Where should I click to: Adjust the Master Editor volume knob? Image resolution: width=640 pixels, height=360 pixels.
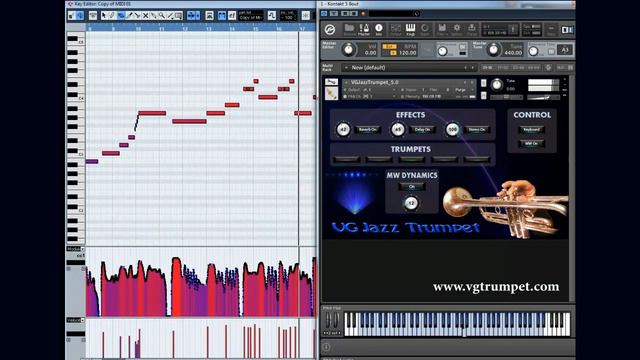coord(349,49)
